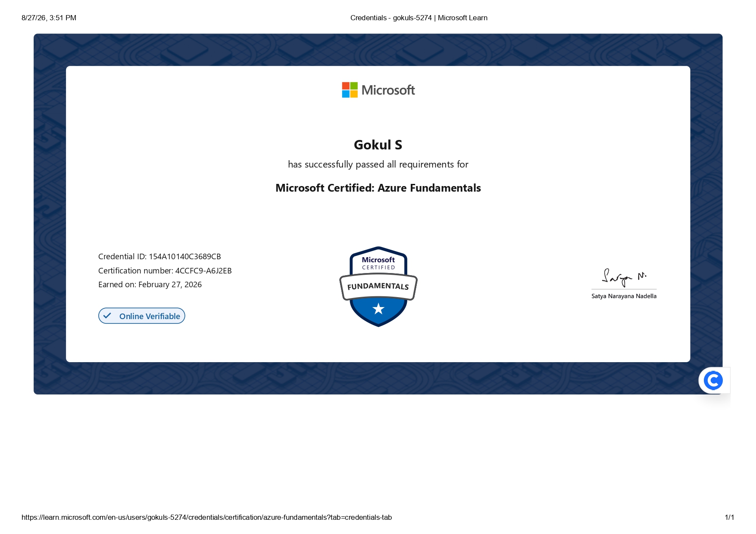Click 'has successfully passed all requirements for' text
756x534 pixels.
pos(378,165)
